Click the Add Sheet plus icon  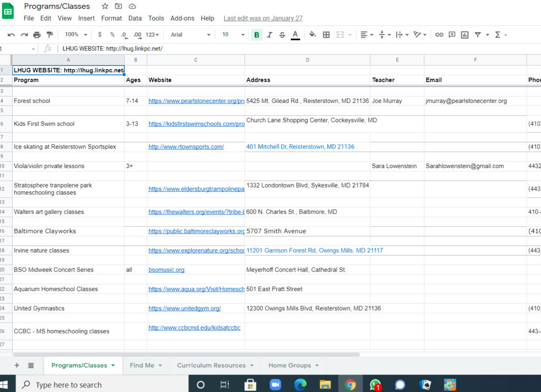click(16, 366)
